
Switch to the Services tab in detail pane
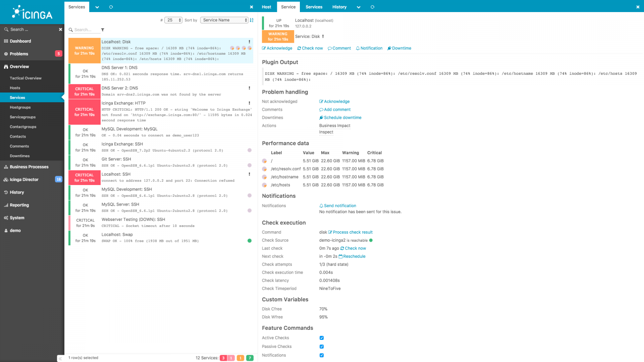(314, 7)
